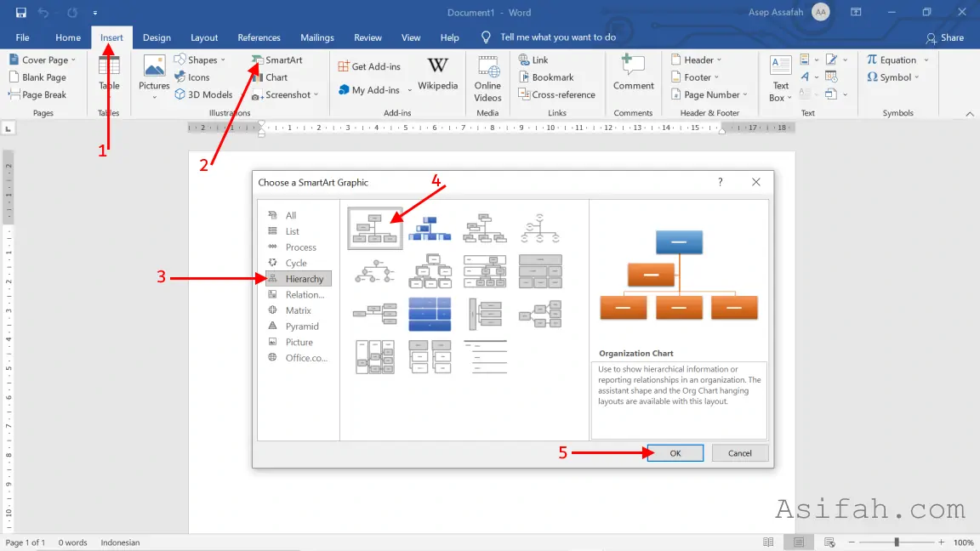980x551 pixels.
Task: Click Get Add-ins in the ribbon
Action: point(368,66)
